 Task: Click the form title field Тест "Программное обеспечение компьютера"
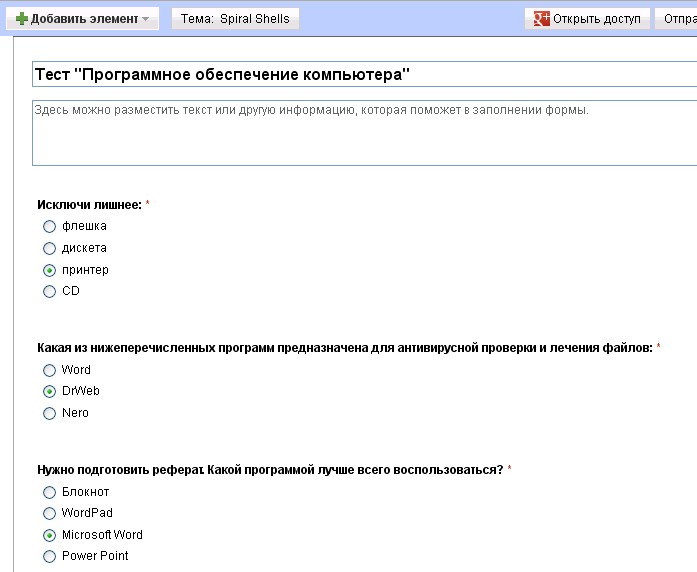coord(365,74)
